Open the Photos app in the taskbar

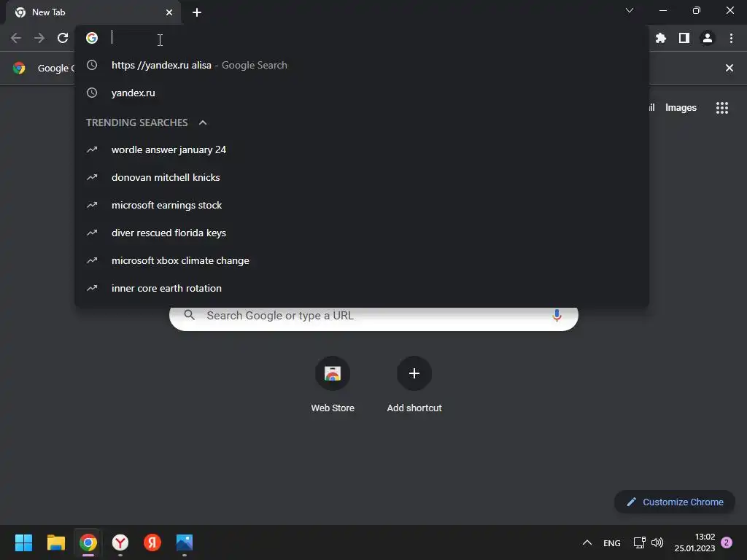click(185, 542)
